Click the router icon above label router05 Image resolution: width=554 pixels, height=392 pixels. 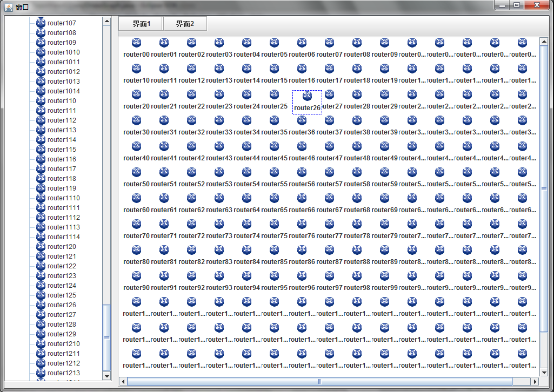(274, 43)
